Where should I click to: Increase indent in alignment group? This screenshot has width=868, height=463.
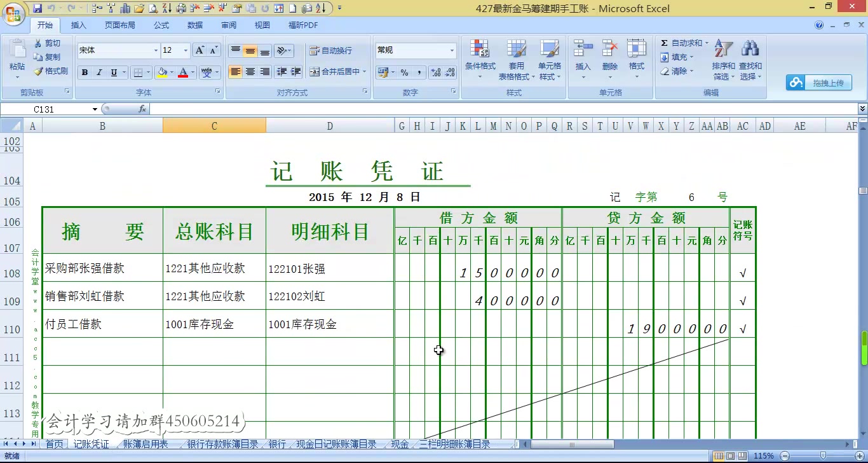tap(295, 72)
